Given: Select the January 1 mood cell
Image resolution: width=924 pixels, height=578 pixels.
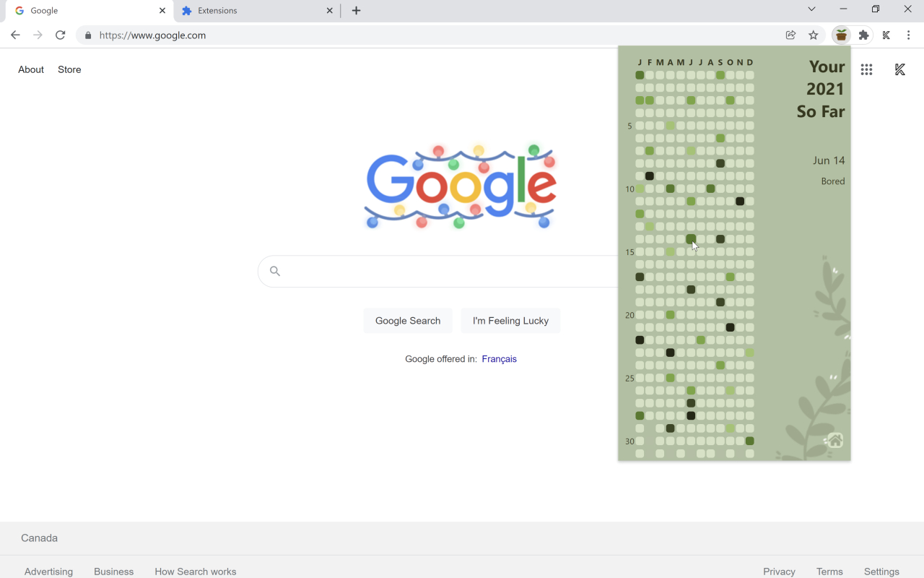Looking at the screenshot, I should [640, 75].
